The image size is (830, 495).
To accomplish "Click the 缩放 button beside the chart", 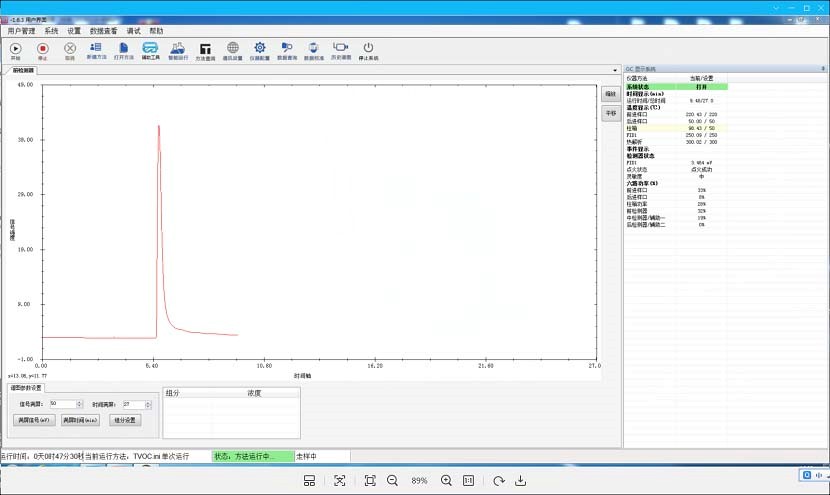I will (x=610, y=93).
